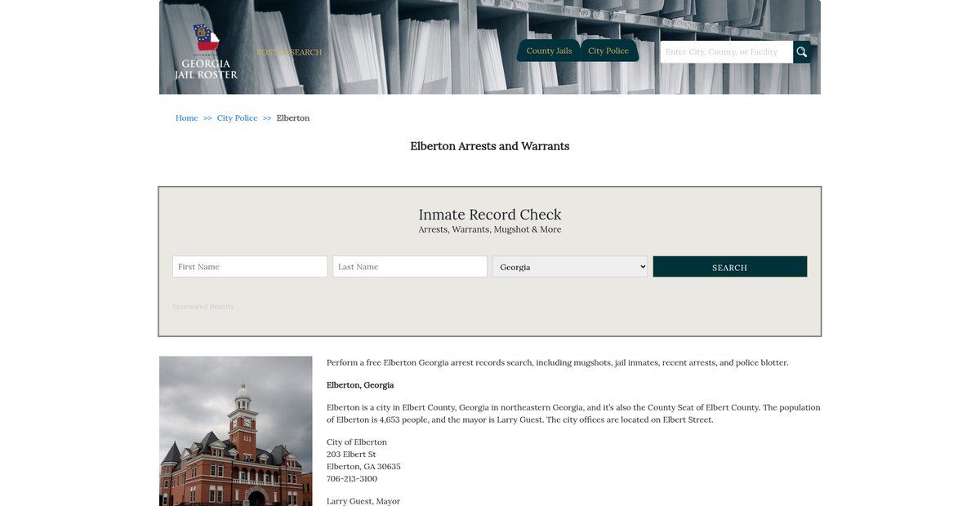Open the County Jails tab
The image size is (980, 506).
[x=549, y=51]
